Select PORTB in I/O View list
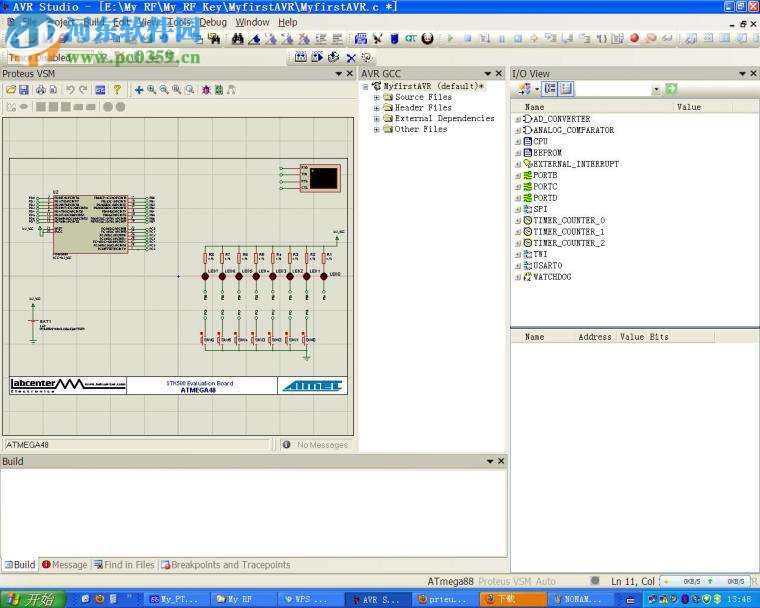This screenshot has width=760, height=608. point(545,176)
